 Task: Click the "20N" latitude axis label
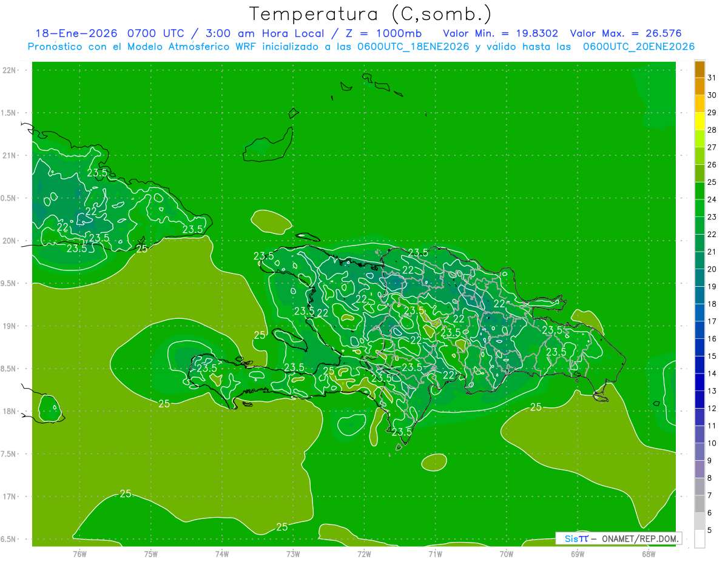tap(10, 241)
